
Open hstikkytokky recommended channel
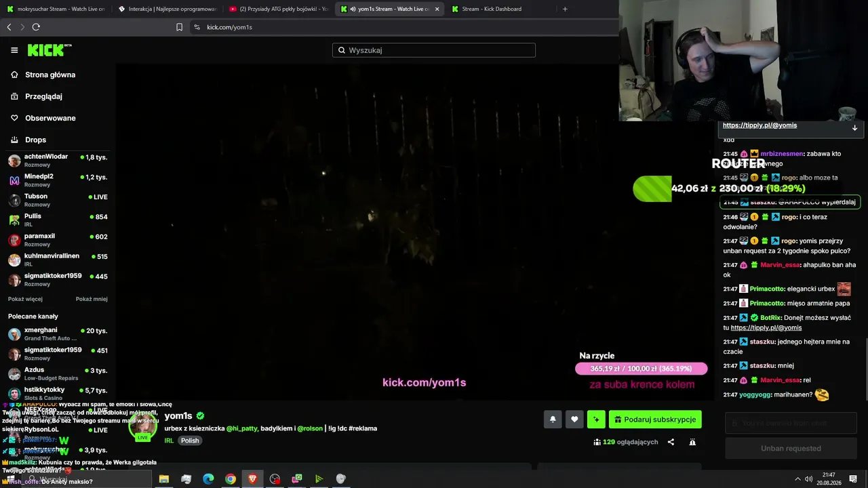point(58,393)
